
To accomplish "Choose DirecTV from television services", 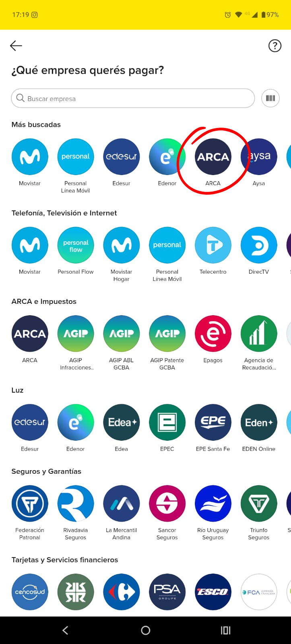I will tap(259, 246).
